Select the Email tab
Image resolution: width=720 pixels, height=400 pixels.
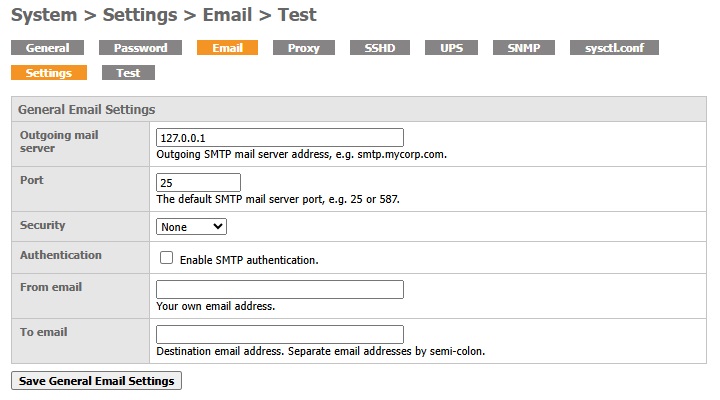click(x=227, y=48)
